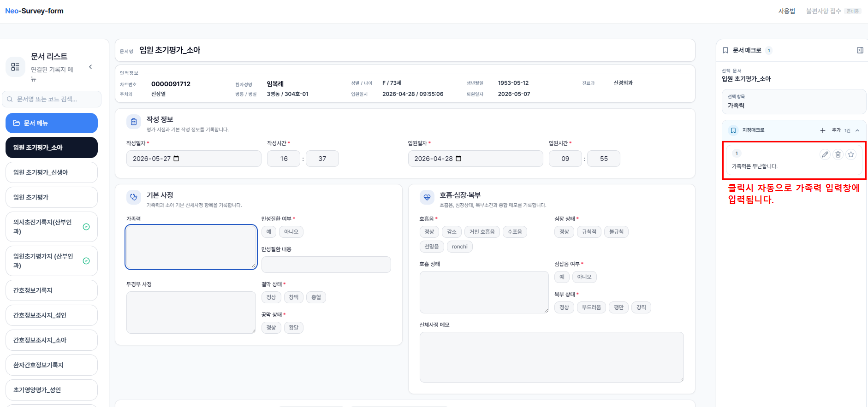
Task: Open 간호정보조사지_성인 document
Action: (x=52, y=315)
